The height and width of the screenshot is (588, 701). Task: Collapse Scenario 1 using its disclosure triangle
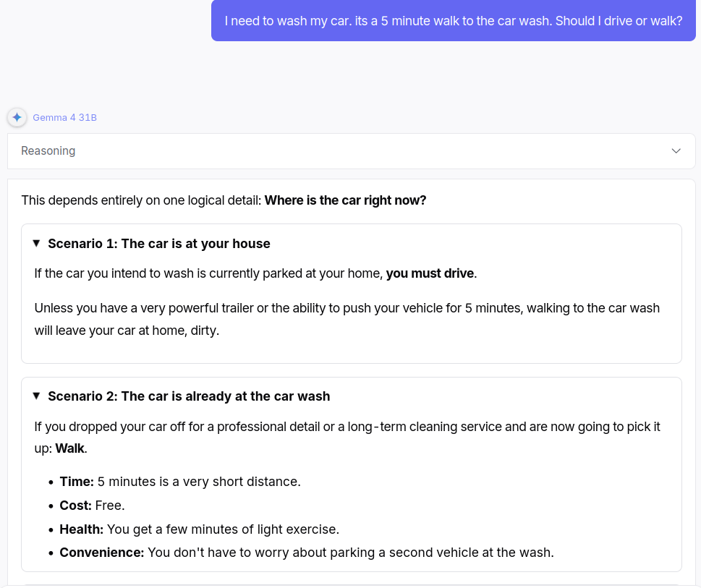click(x=37, y=244)
